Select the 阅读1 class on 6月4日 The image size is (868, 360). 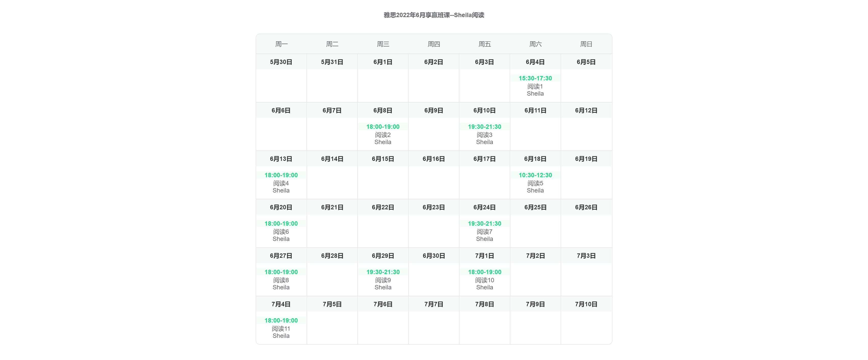click(x=535, y=86)
